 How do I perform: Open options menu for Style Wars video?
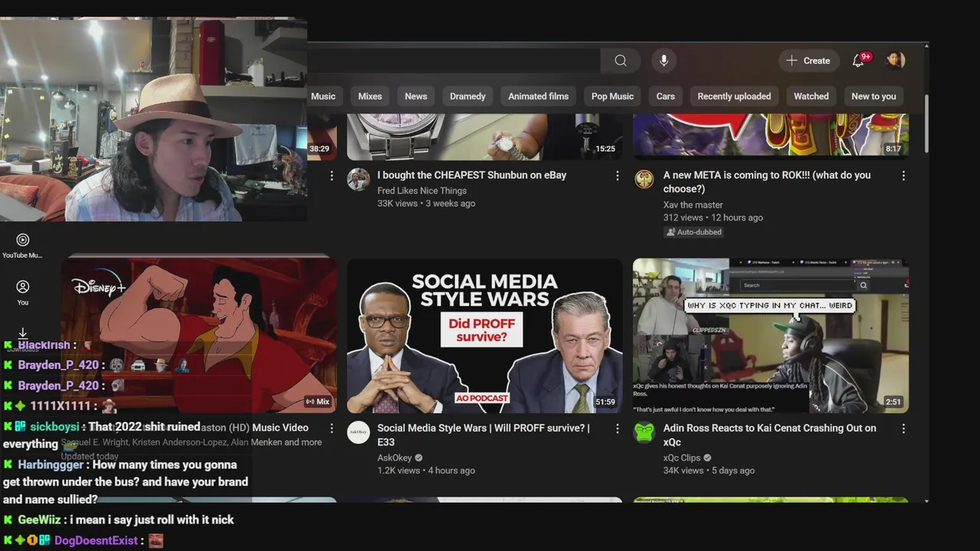tap(617, 429)
